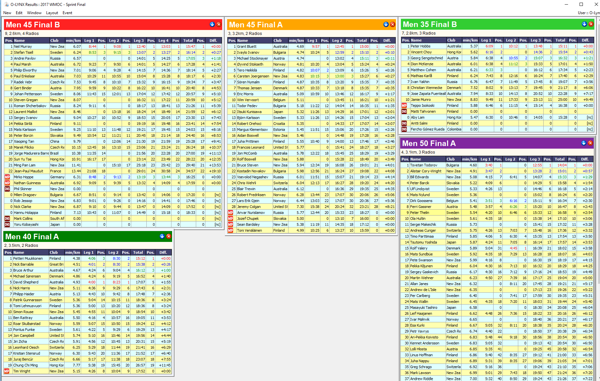Select the Philip Elworthy row
This screenshot has height=381, width=600.
(x=113, y=70)
